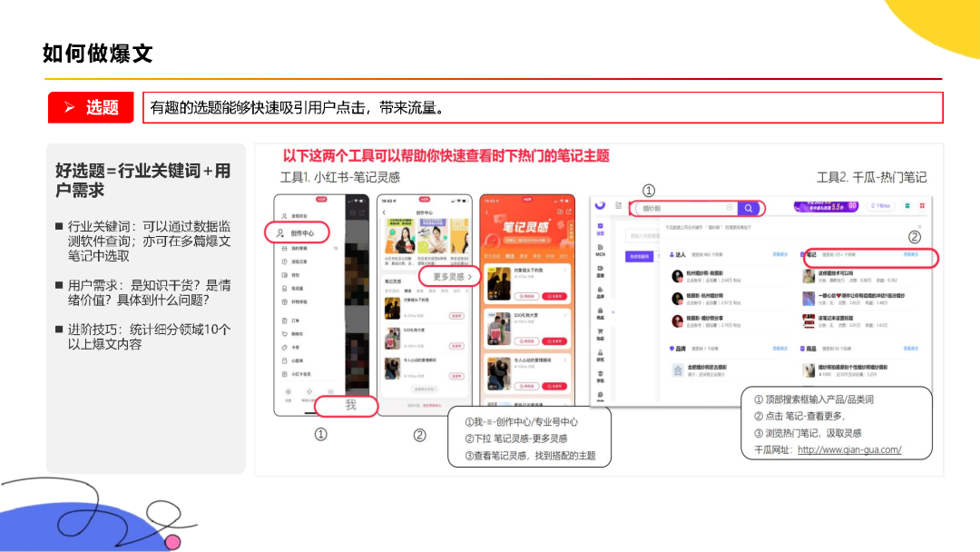Screen dimensions: 980x552
Task: Open the apps grid icon at top-right
Action: pyautogui.click(x=922, y=205)
